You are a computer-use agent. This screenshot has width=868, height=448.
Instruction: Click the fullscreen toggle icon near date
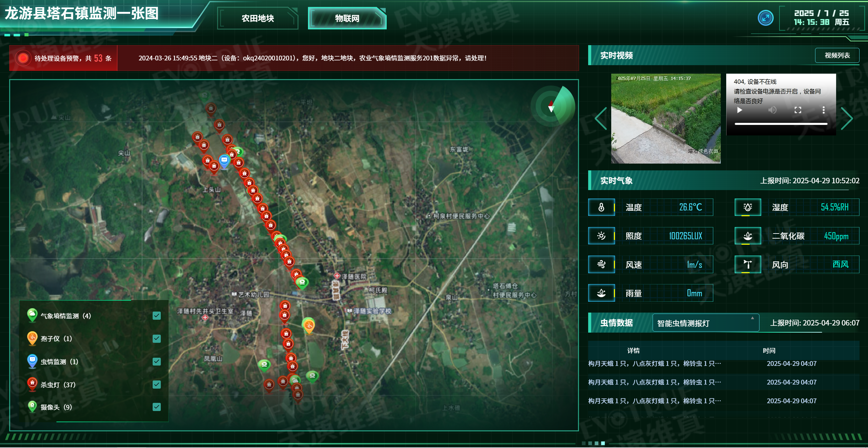tap(765, 18)
